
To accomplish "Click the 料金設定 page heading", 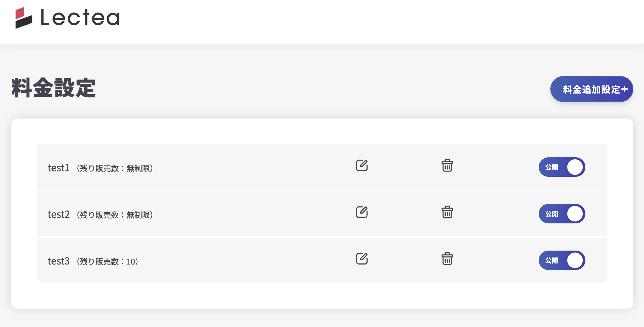I will pos(53,88).
